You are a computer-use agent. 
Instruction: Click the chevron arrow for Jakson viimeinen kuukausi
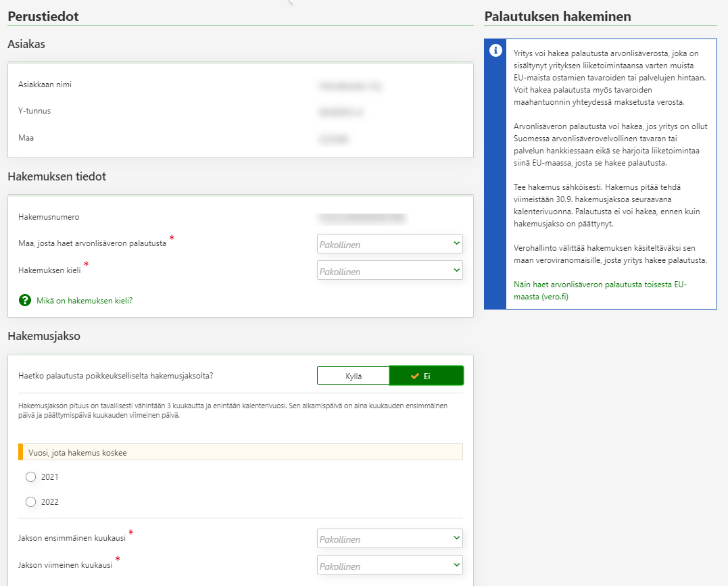point(457,564)
